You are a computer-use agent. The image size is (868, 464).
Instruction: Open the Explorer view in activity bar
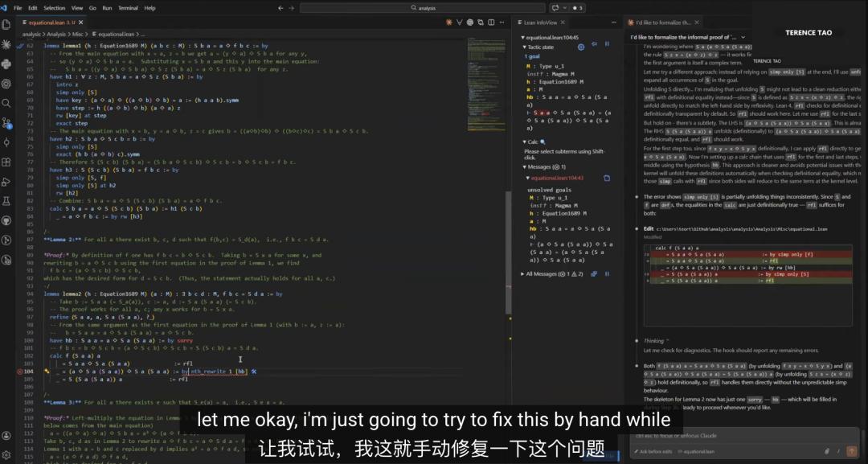[7, 26]
